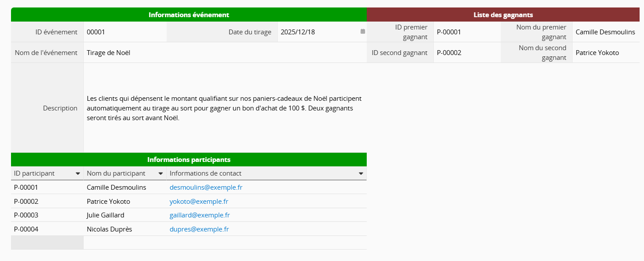Open the desmoulins@exemple.fr email link
The width and height of the screenshot is (644, 261).
206,187
